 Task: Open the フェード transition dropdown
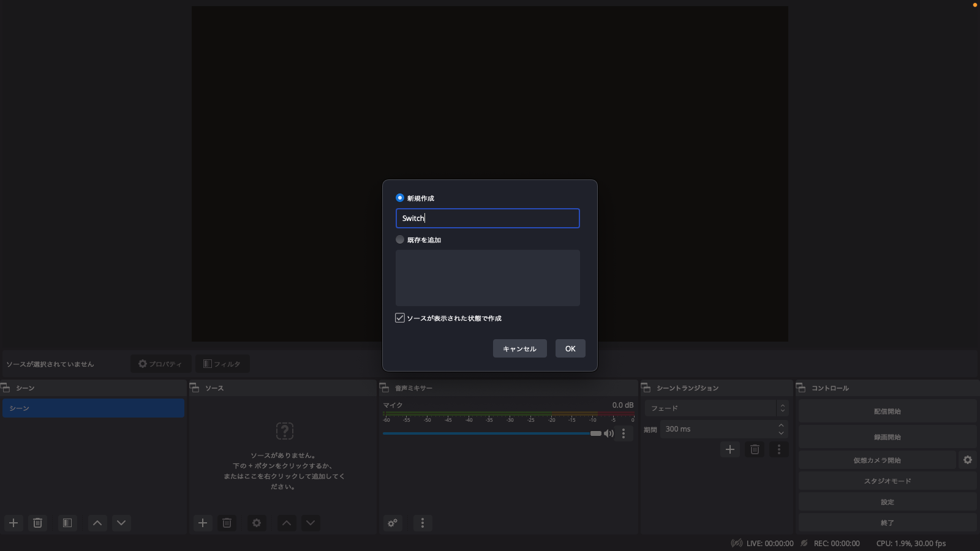coord(716,408)
